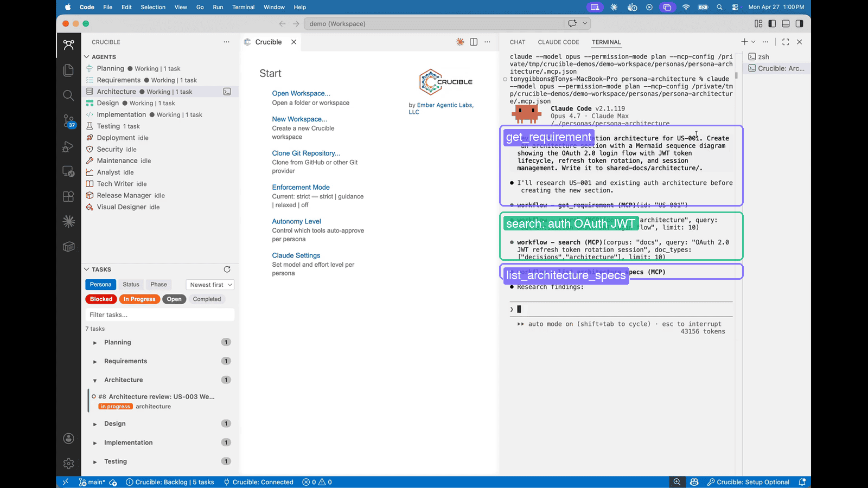Viewport: 868px width, 488px height.
Task: Open the new terminal profile dropdown arrow
Action: 753,42
